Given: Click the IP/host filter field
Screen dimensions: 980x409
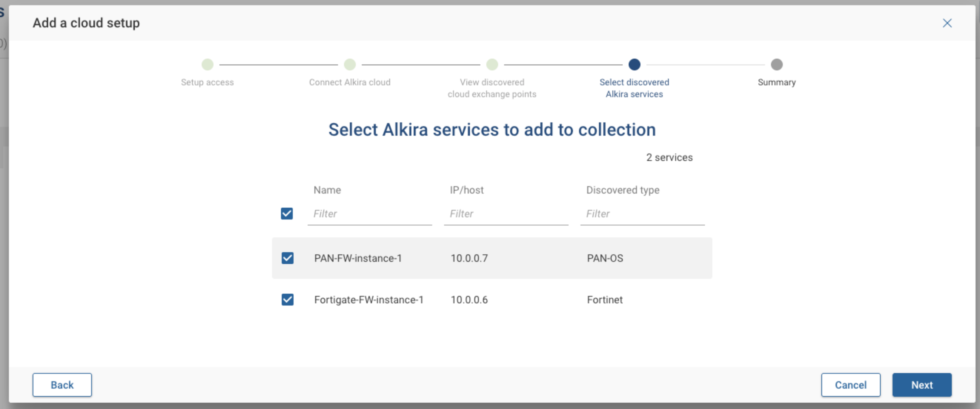Looking at the screenshot, I should 506,214.
